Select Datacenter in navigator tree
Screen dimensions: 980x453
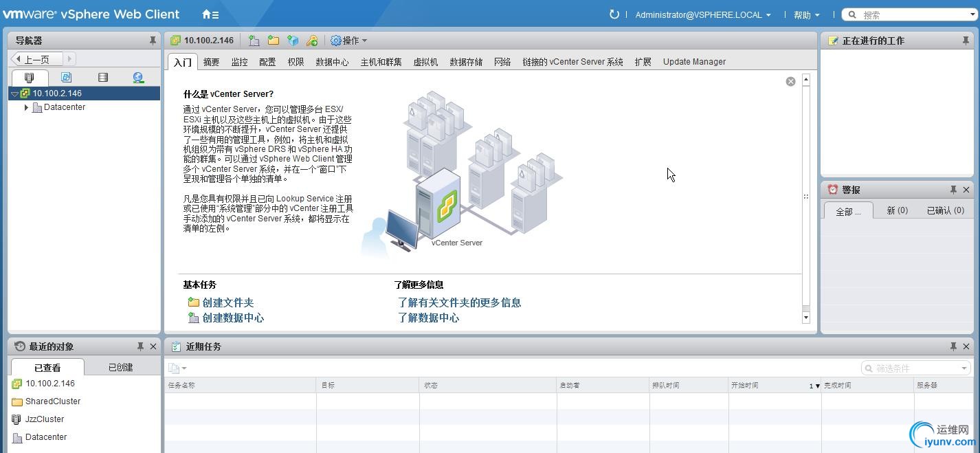point(65,107)
